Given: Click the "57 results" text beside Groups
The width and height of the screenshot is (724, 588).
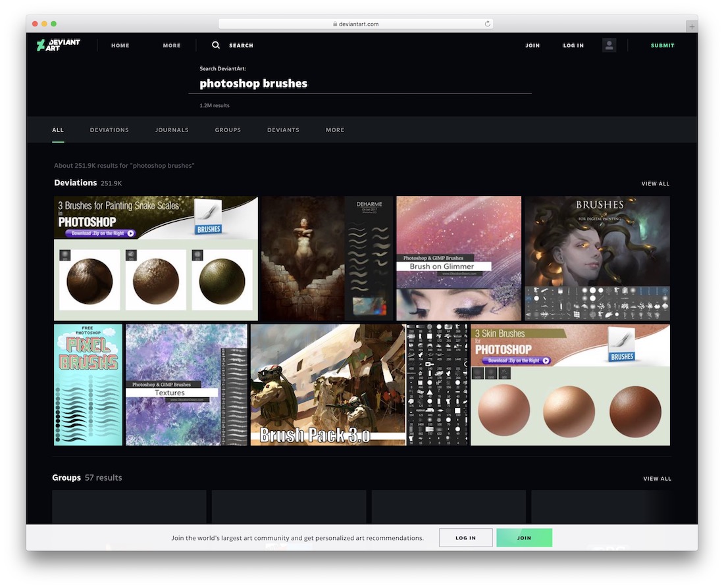Looking at the screenshot, I should [x=103, y=478].
